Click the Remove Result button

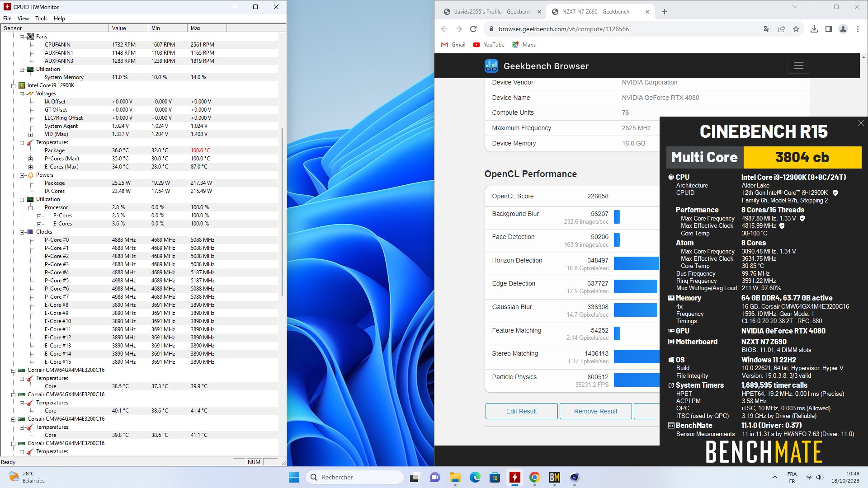coord(595,411)
